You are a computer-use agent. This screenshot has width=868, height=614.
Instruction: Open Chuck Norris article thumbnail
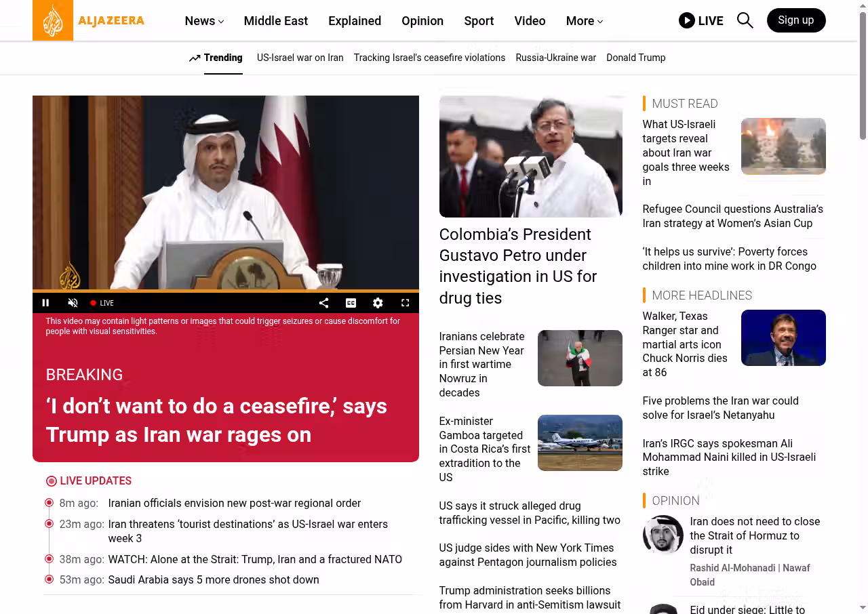pyautogui.click(x=783, y=337)
